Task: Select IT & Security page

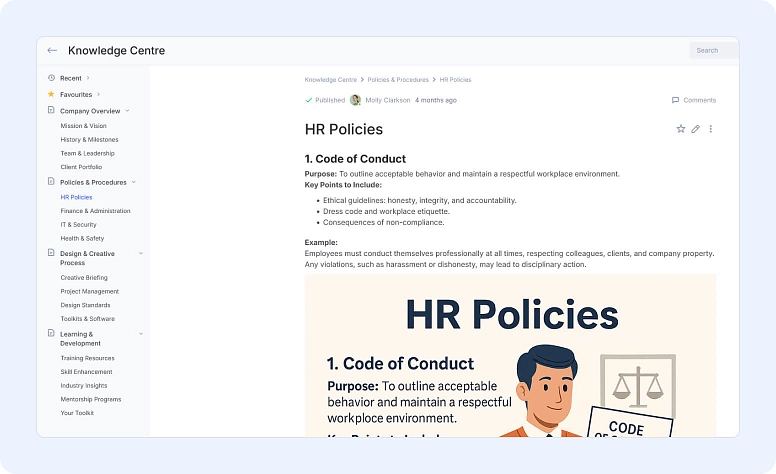Action: (81, 225)
